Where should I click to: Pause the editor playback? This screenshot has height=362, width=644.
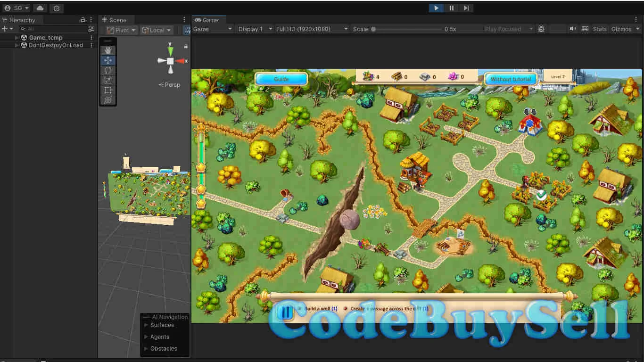[451, 8]
